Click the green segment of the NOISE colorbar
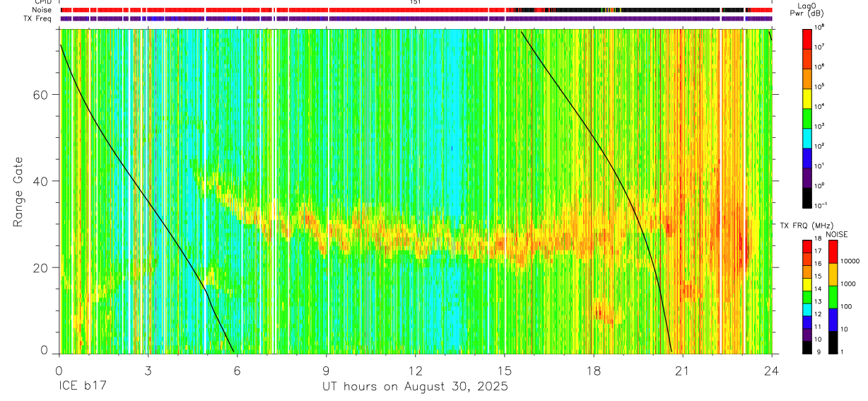 [833, 297]
